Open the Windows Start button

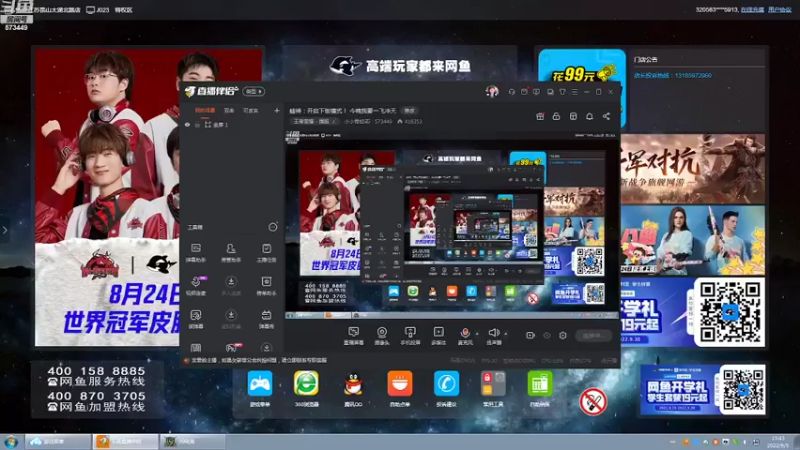click(11, 442)
